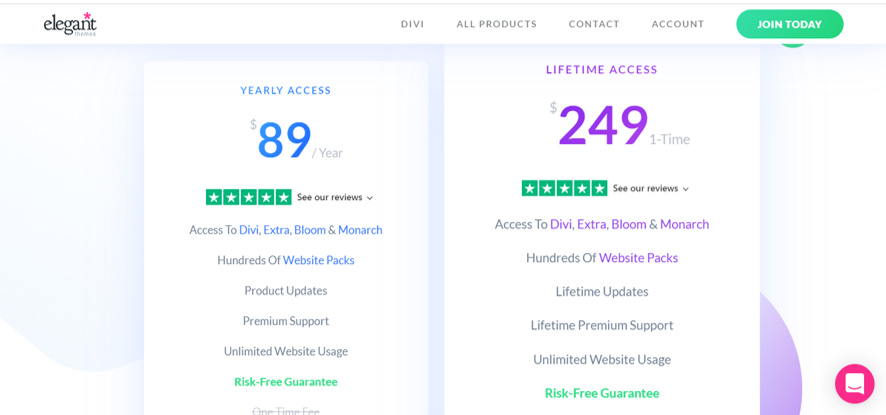886x415 pixels.
Task: Go to the CONTACT page
Action: pos(594,24)
